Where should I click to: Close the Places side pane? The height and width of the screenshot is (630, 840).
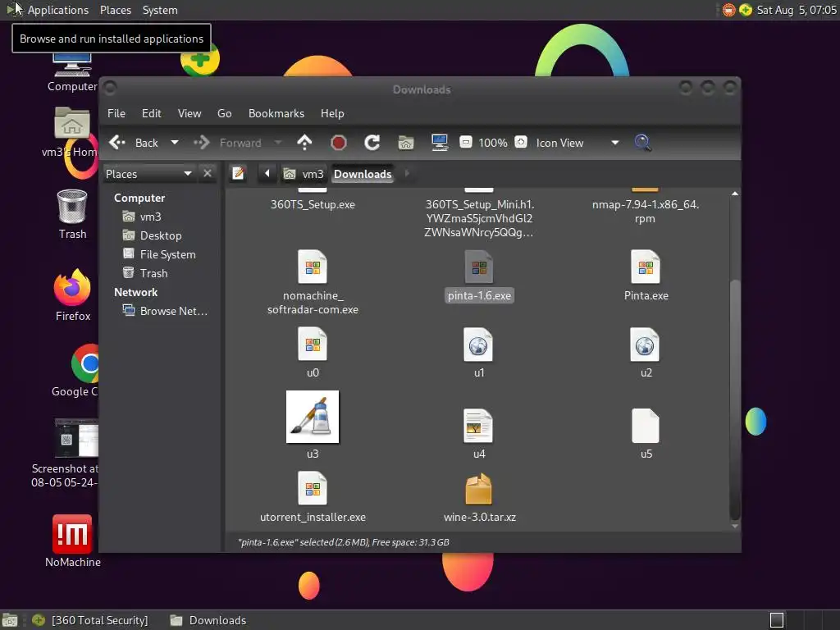(x=208, y=174)
